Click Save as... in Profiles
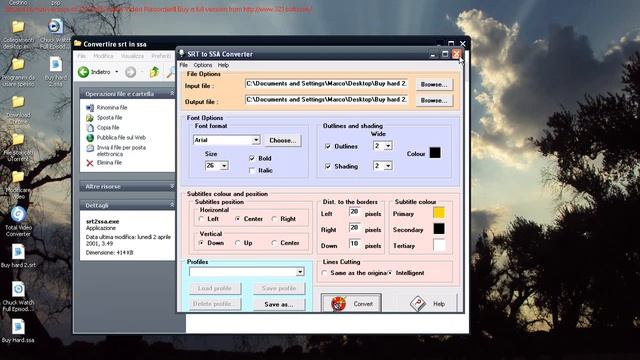Viewport: 640px width, 360px height. [x=279, y=304]
